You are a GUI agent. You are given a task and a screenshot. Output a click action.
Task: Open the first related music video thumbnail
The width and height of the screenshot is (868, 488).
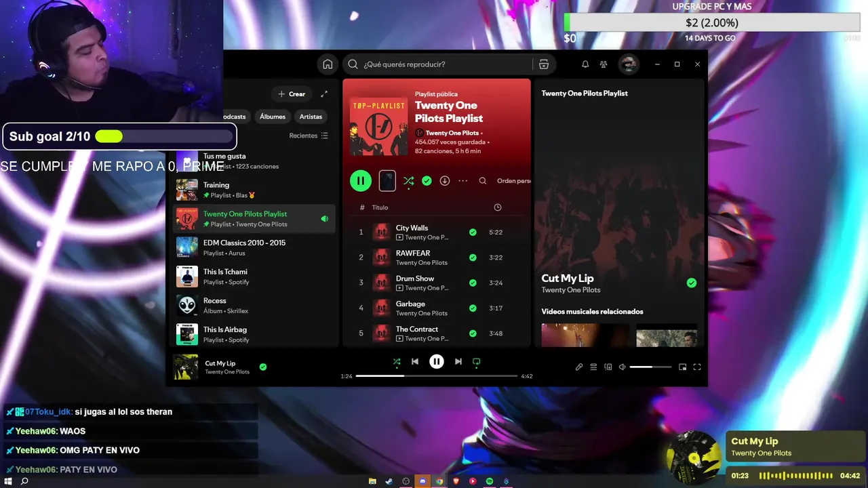click(585, 335)
